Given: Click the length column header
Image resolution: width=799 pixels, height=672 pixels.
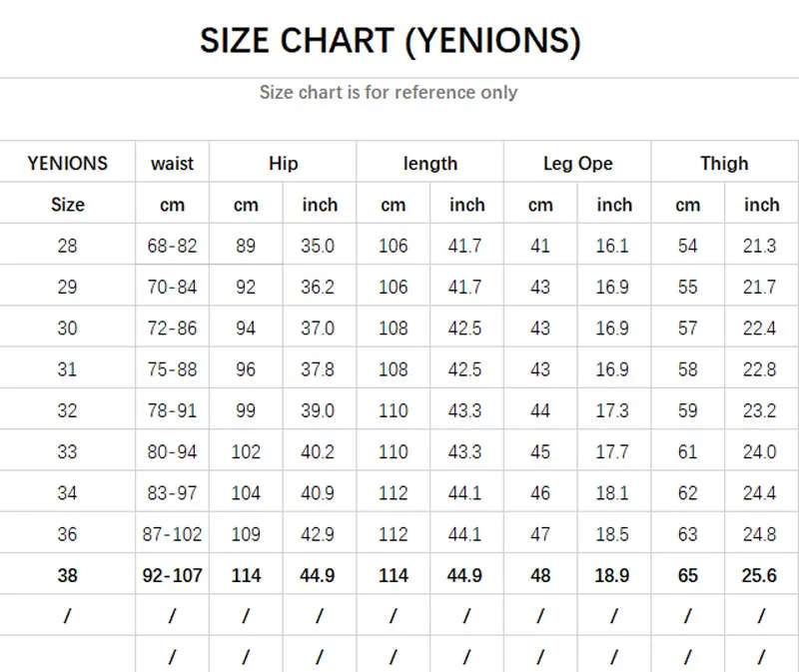Looking at the screenshot, I should [x=430, y=164].
